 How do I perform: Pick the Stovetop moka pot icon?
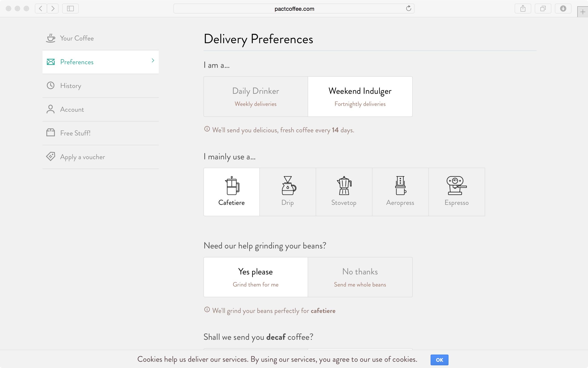coord(344,186)
